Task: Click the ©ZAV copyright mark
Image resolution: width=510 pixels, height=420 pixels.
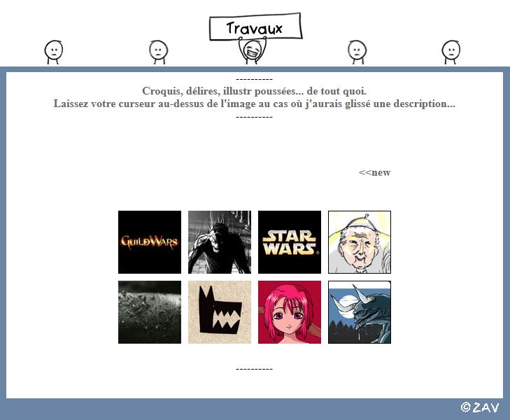Action: [480, 407]
